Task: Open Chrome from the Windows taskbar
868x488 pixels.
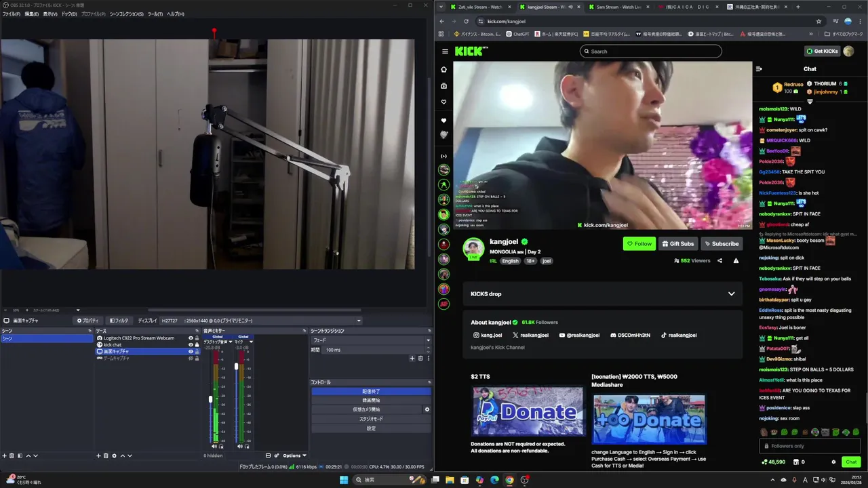Action: pos(509,480)
